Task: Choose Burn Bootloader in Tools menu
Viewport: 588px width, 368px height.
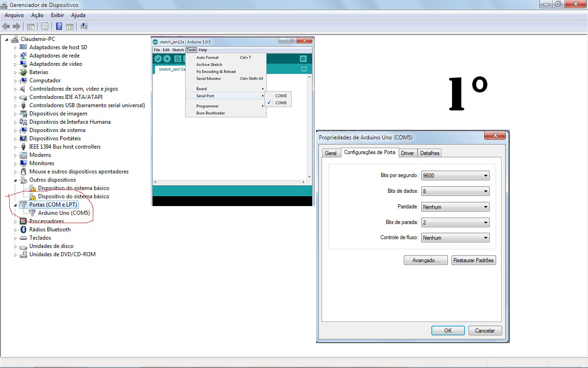Action: point(226,113)
